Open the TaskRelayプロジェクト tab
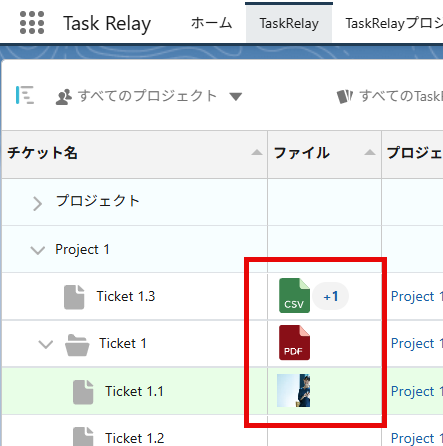 (394, 23)
